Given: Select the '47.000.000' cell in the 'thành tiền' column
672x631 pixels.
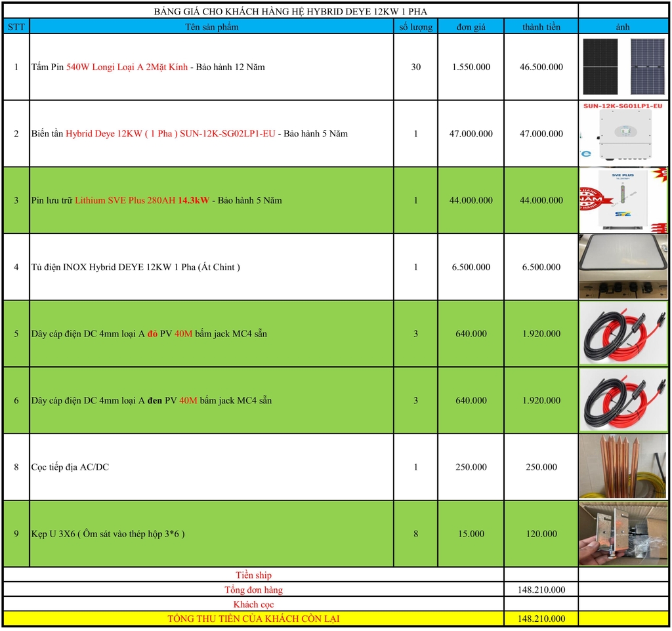Looking at the screenshot, I should tap(541, 134).
